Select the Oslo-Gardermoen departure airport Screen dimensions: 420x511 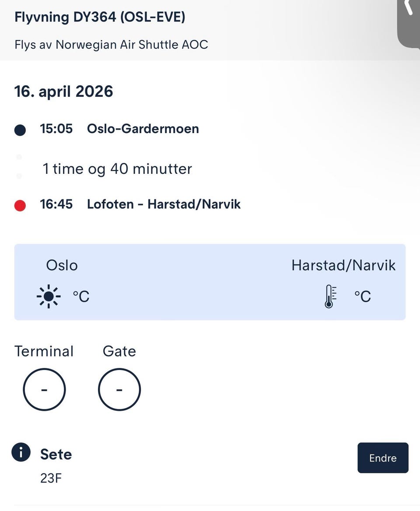tap(143, 129)
